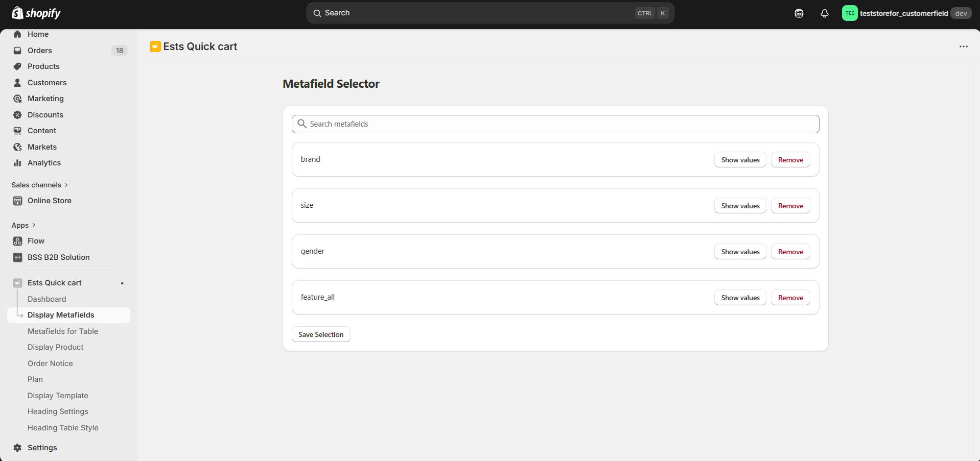Click the Orders icon in sidebar

(x=17, y=51)
